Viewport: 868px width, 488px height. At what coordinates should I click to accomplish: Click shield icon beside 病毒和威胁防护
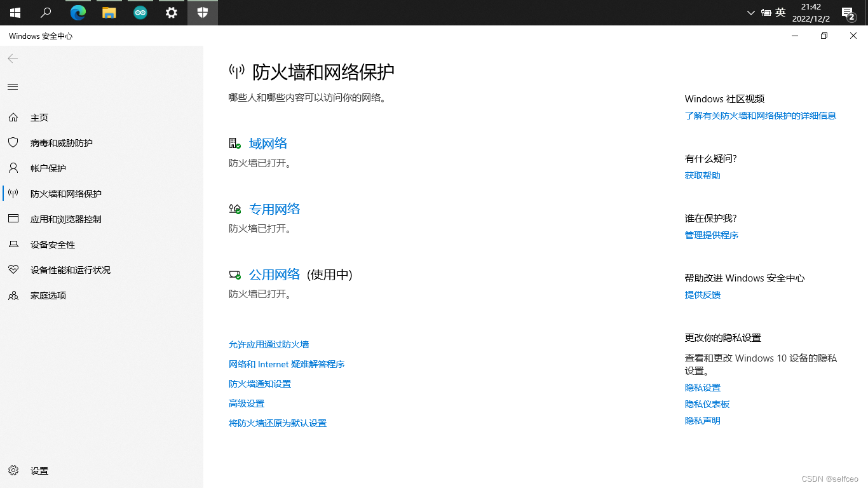point(13,143)
